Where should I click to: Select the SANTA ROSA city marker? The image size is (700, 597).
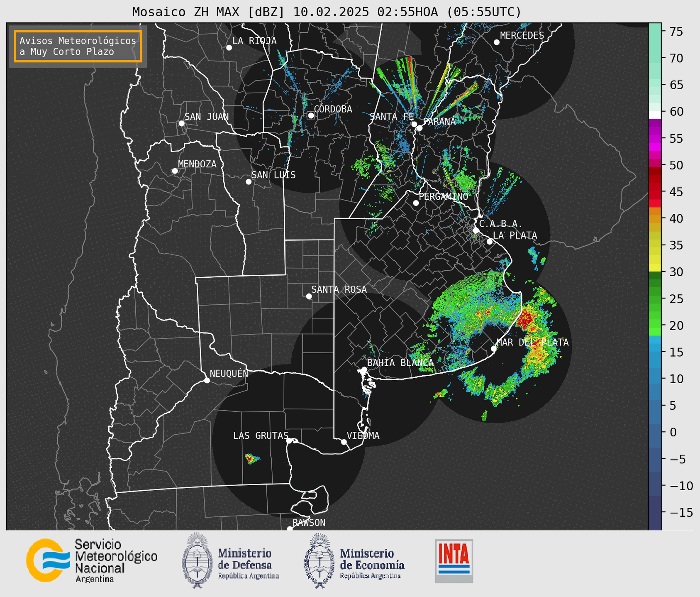point(309,296)
